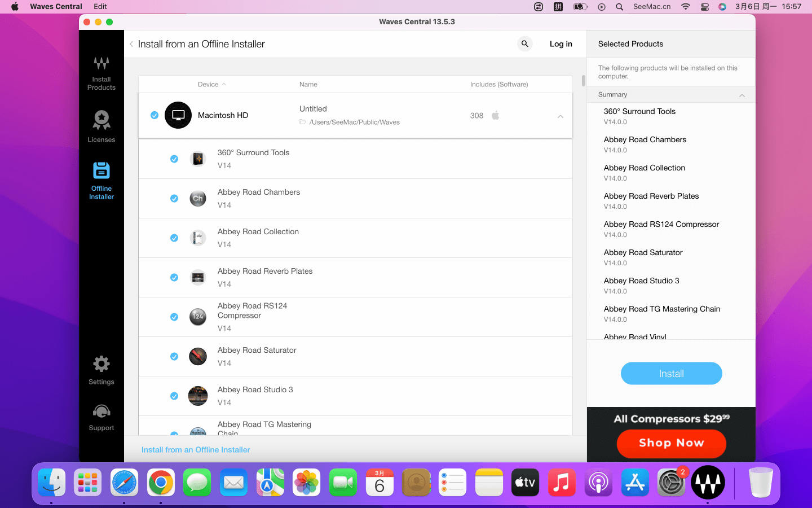Open the Install Products section

[x=101, y=72]
